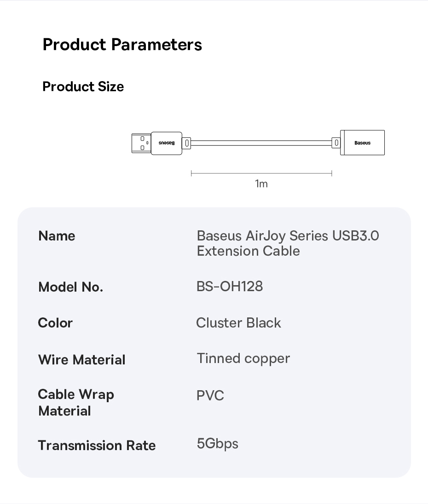The height and width of the screenshot is (504, 428).
Task: Click the 1m length label
Action: coord(261,184)
